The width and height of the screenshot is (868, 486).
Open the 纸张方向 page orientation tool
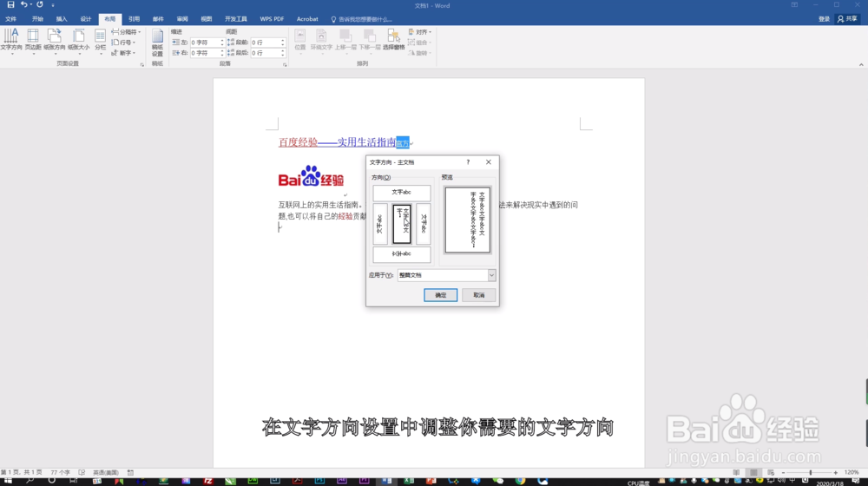point(54,40)
